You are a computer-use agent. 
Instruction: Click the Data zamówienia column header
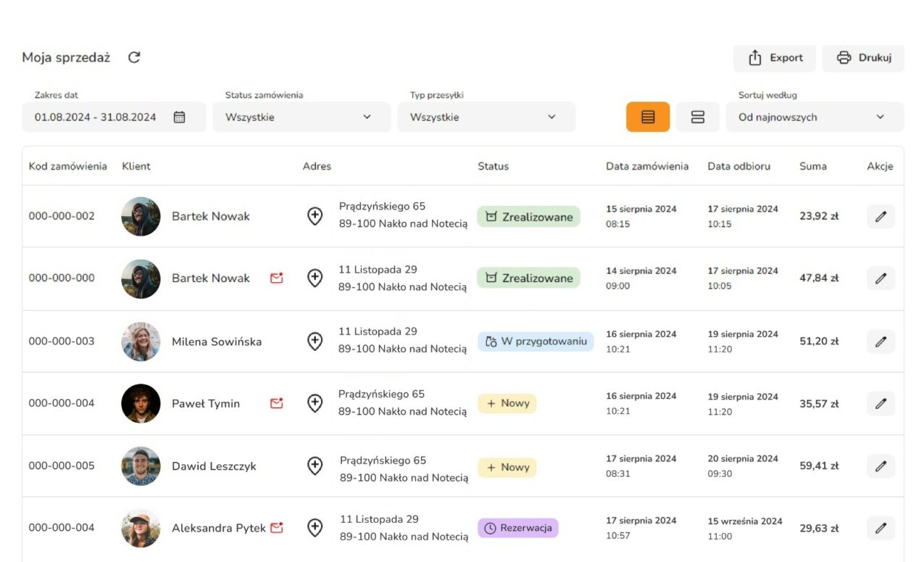[x=646, y=166]
